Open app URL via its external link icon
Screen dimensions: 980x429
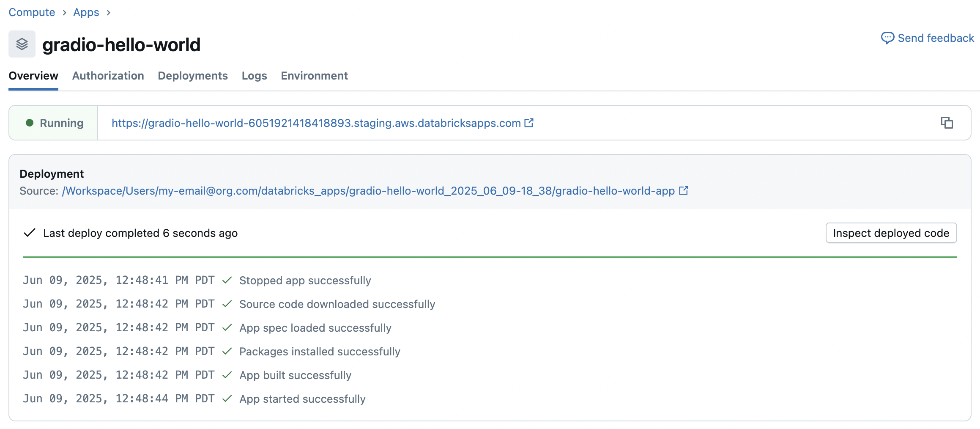pos(528,123)
